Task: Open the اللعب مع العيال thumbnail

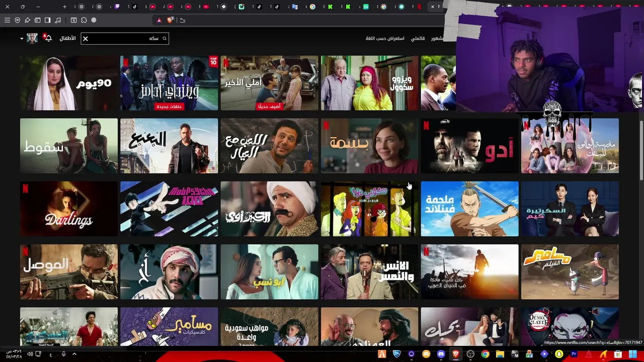Action: [x=269, y=146]
